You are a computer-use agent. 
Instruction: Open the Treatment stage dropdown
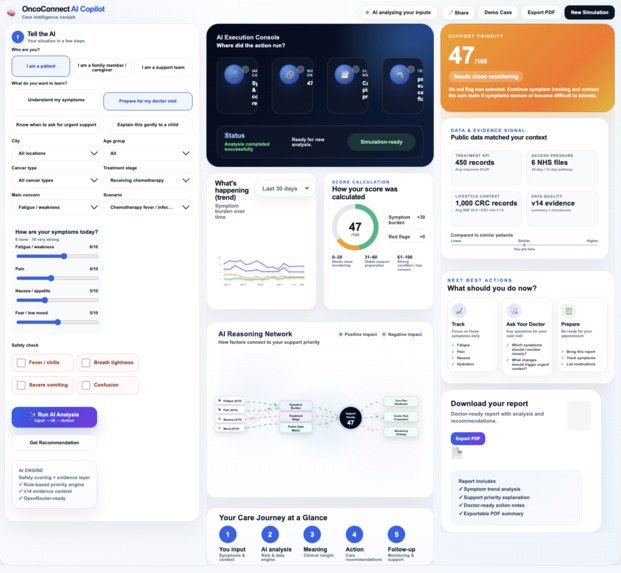148,180
